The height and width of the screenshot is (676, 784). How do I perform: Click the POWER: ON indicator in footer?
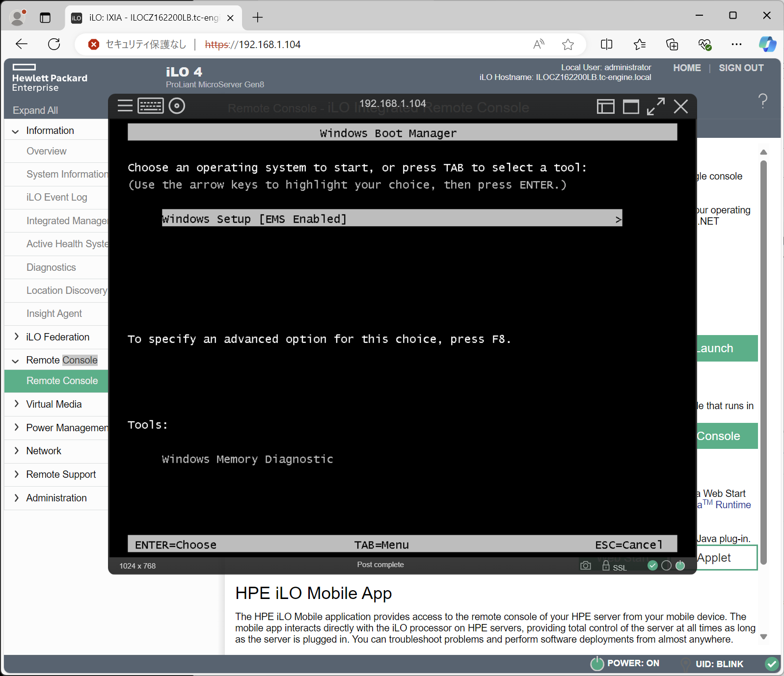(625, 664)
